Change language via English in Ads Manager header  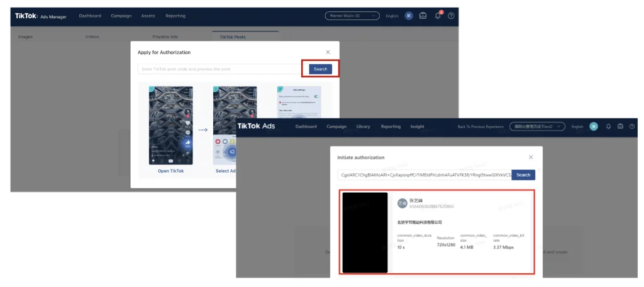(x=392, y=16)
